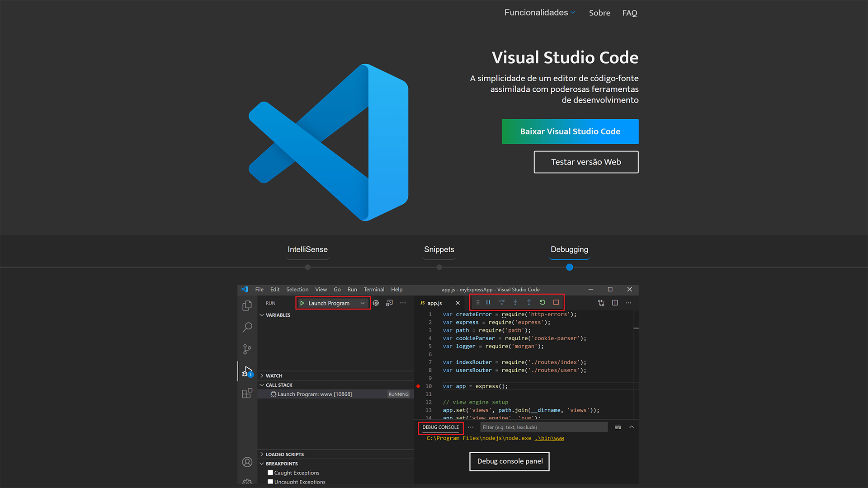Open Source Control icon in activity bar
The image size is (868, 488).
pos(247,349)
